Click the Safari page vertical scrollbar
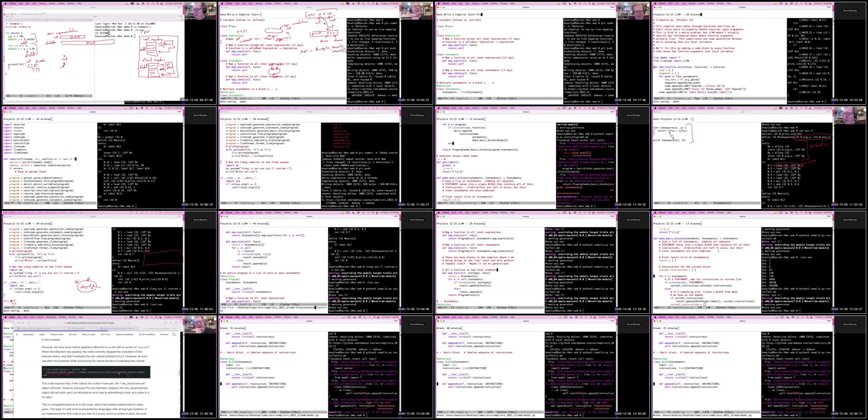 pos(179,373)
